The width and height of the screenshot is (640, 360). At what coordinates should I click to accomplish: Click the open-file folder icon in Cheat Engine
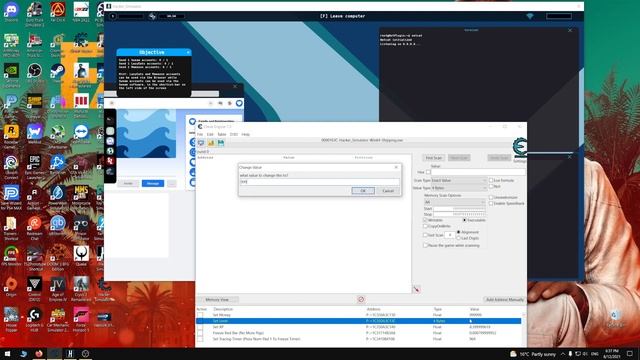211,143
